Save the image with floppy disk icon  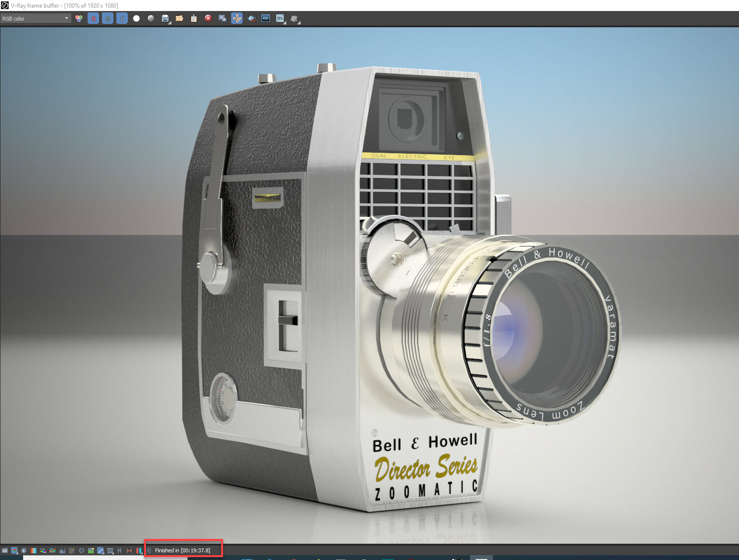[x=165, y=18]
